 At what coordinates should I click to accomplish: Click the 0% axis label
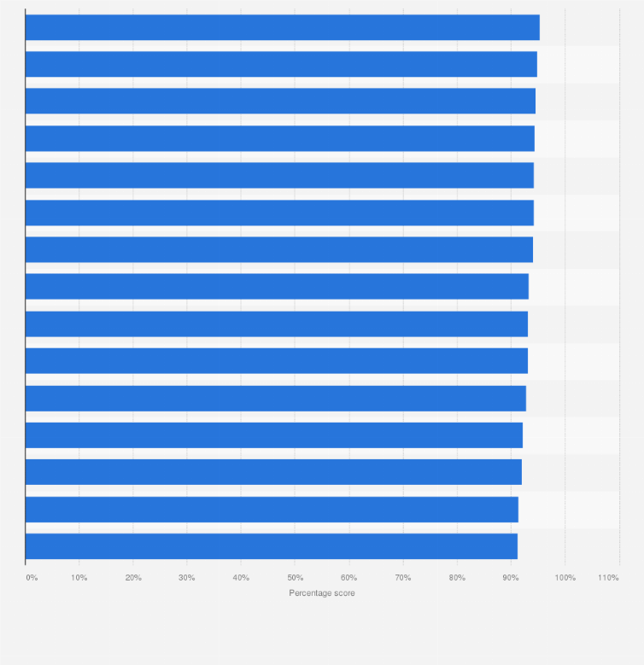coord(32,578)
